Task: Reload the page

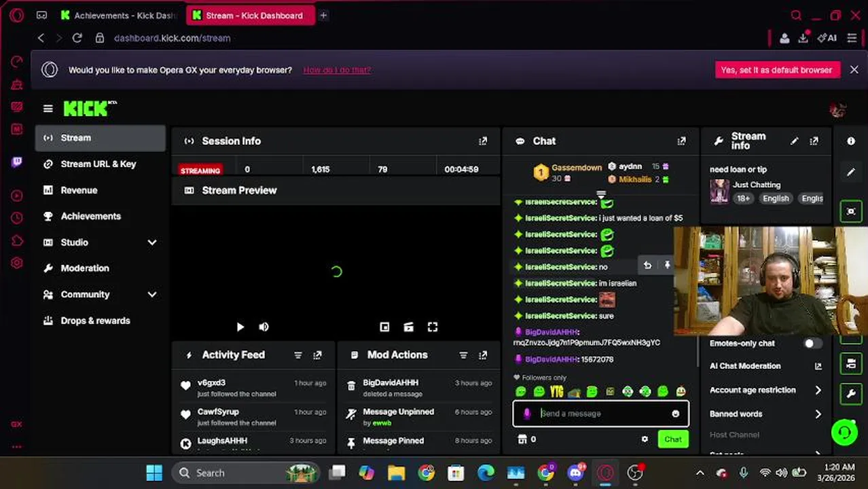Action: (77, 38)
